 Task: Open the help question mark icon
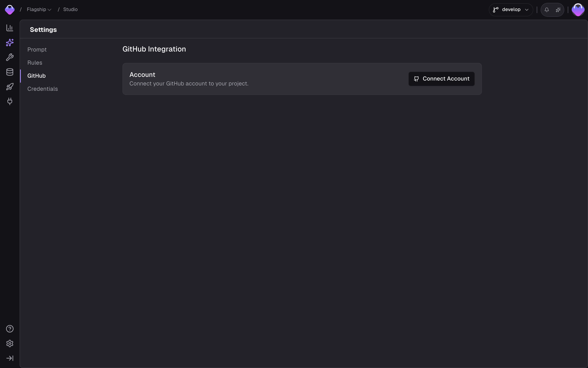(10, 329)
